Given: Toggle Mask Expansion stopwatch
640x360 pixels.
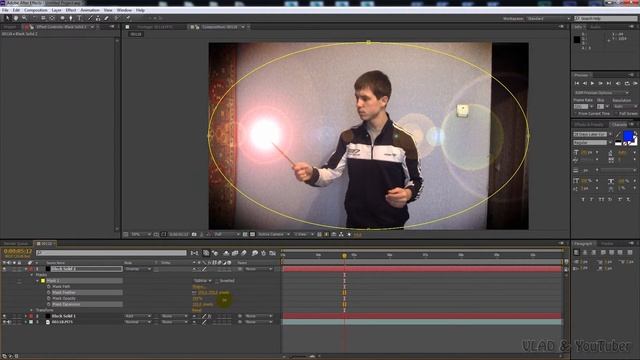Looking at the screenshot, I should click(49, 304).
